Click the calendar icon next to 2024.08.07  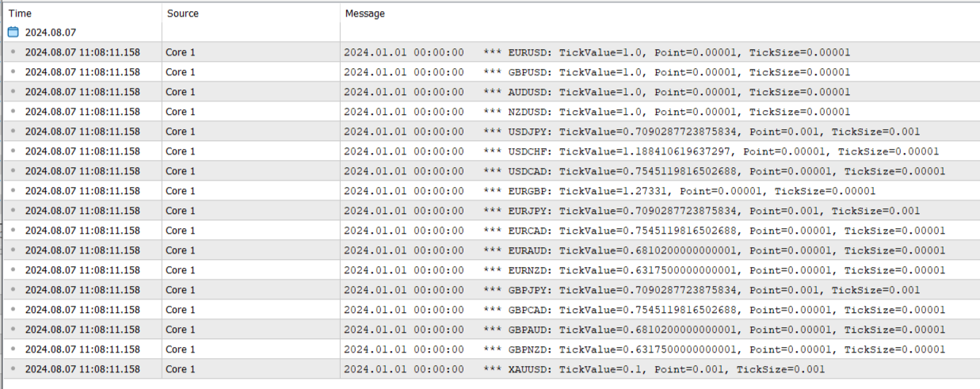pos(13,32)
